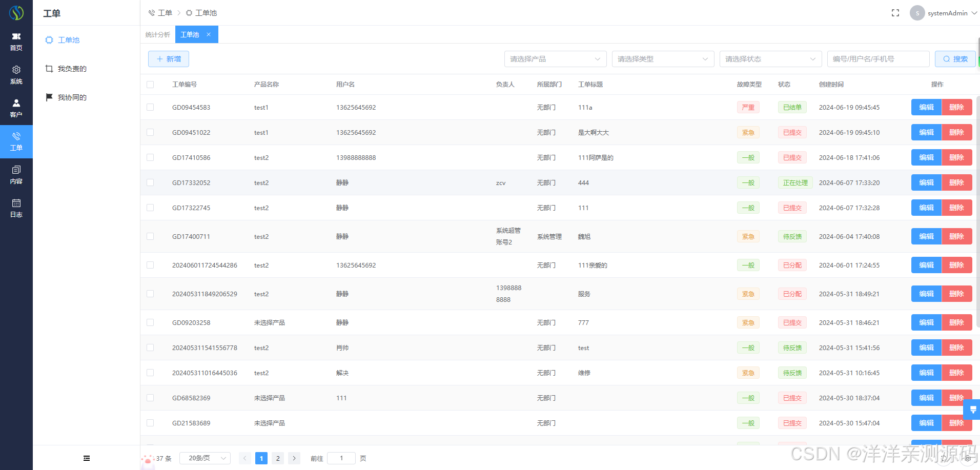Check the box for row GD09203258
The image size is (980, 470).
(x=150, y=322)
